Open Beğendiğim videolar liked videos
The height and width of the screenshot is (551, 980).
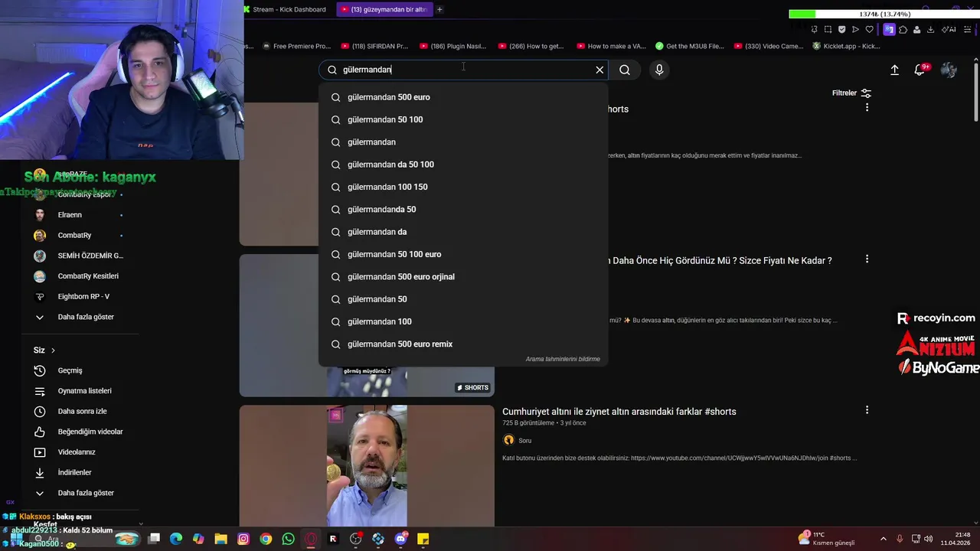tap(80, 432)
